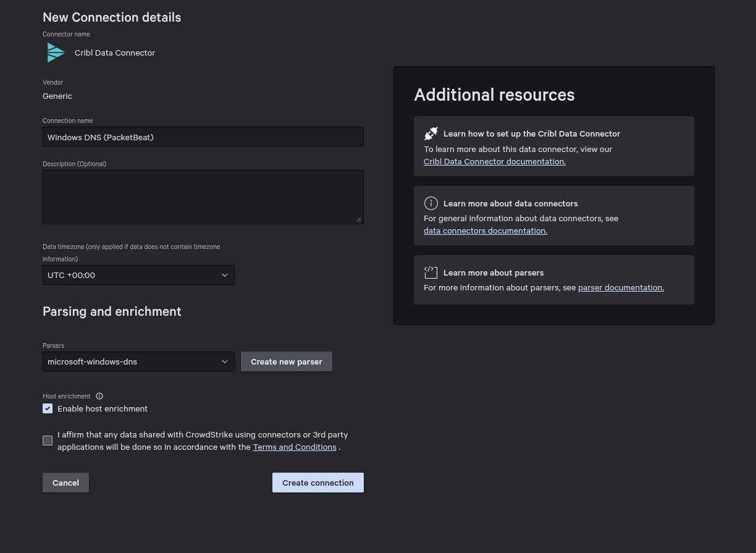Click the chevron on the Parsers selector
756x553 pixels.
pyautogui.click(x=225, y=361)
